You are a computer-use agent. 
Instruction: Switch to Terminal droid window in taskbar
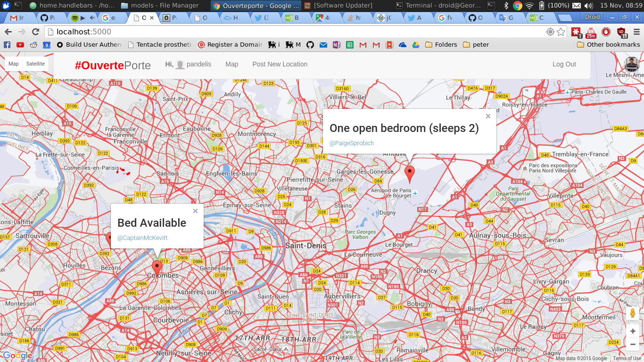[x=439, y=6]
